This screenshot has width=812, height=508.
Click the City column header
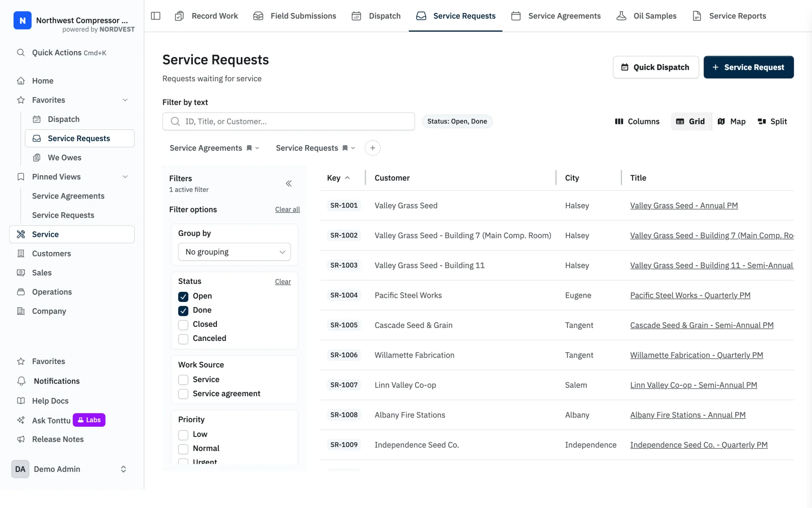[x=572, y=178]
